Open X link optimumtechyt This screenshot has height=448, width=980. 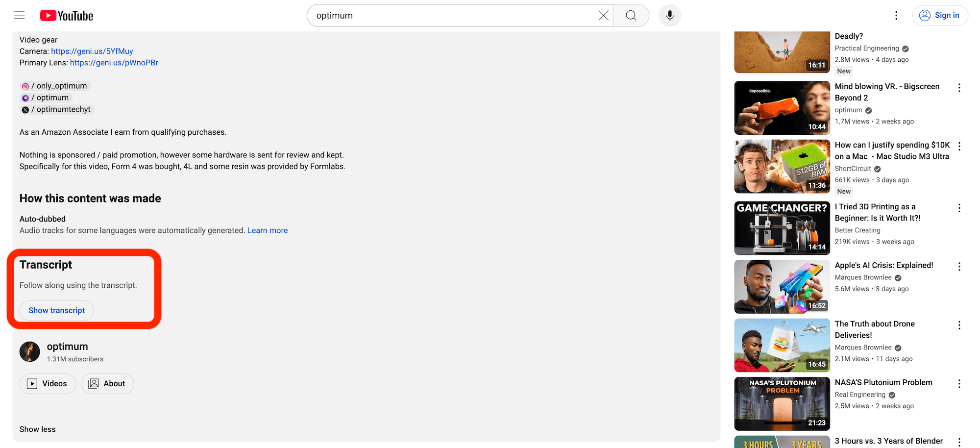[57, 109]
